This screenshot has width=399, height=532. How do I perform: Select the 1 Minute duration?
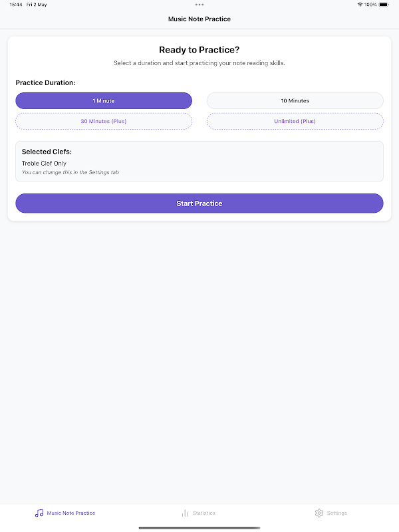click(104, 100)
